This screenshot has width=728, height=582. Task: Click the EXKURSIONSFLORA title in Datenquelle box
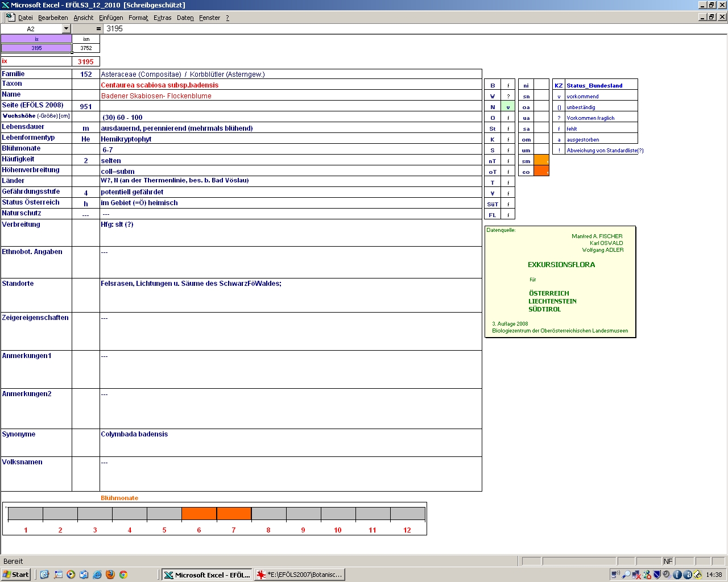click(x=561, y=265)
